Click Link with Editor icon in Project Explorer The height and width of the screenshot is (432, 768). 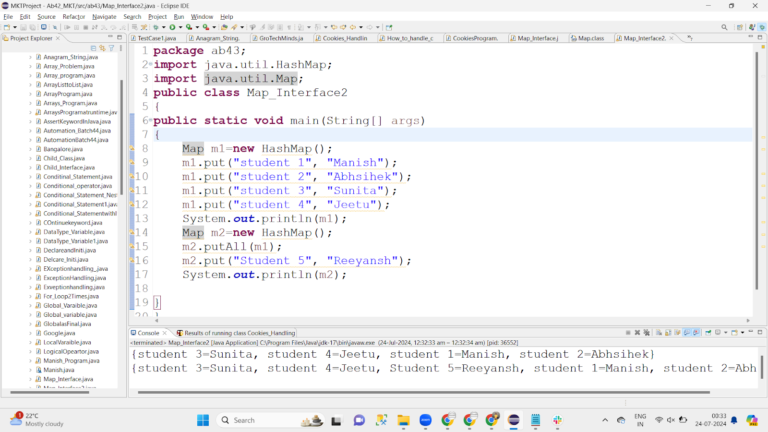101,48
